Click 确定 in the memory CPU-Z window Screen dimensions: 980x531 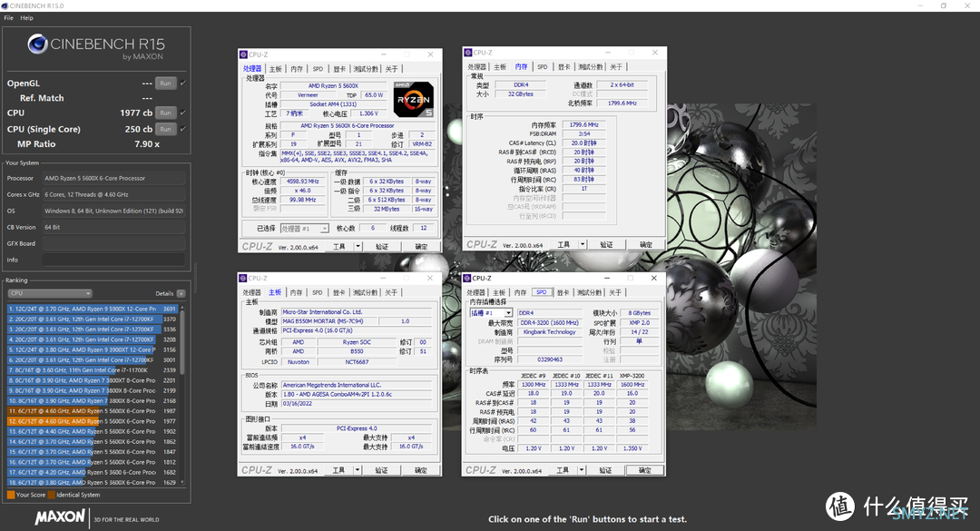point(646,244)
